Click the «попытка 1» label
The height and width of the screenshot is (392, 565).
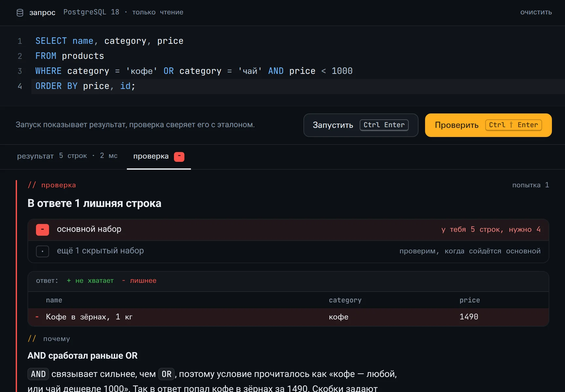pos(531,185)
